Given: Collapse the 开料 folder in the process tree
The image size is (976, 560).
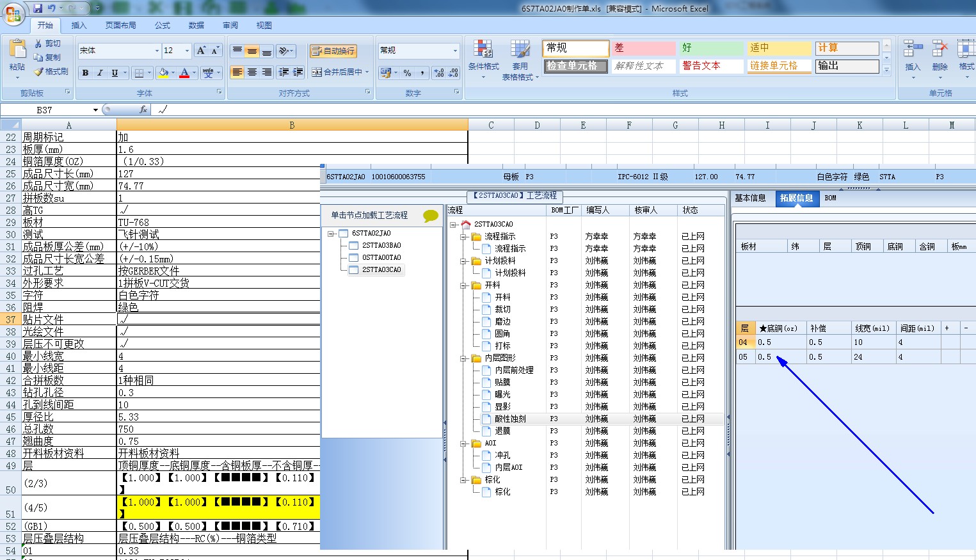Looking at the screenshot, I should 463,285.
